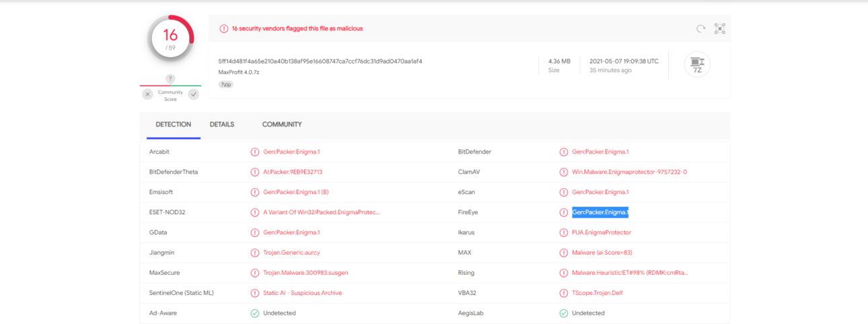Click the malicious alert icon in banner

[x=224, y=29]
